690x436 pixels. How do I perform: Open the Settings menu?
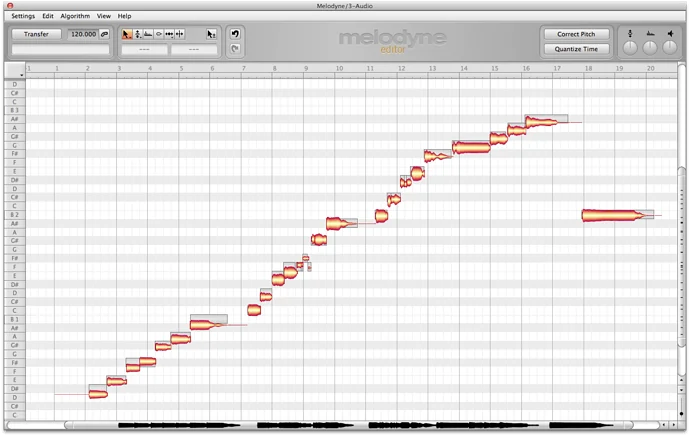(x=23, y=16)
